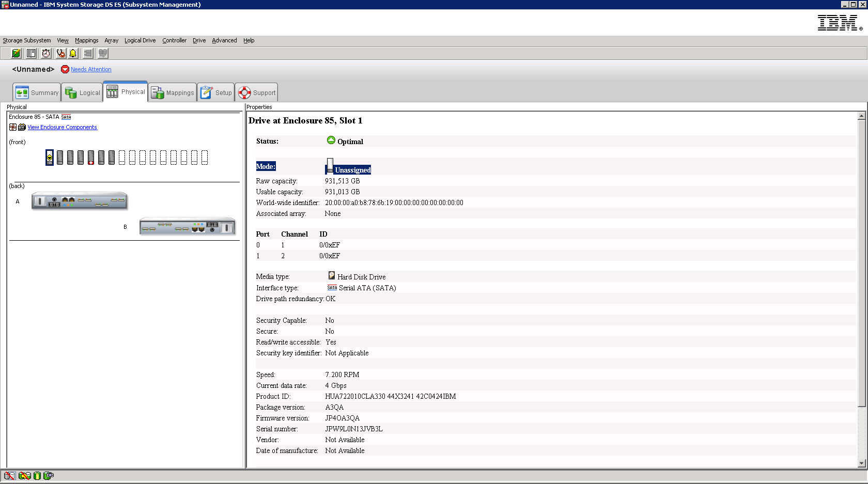
Task: Open the Controller menu
Action: pos(174,40)
